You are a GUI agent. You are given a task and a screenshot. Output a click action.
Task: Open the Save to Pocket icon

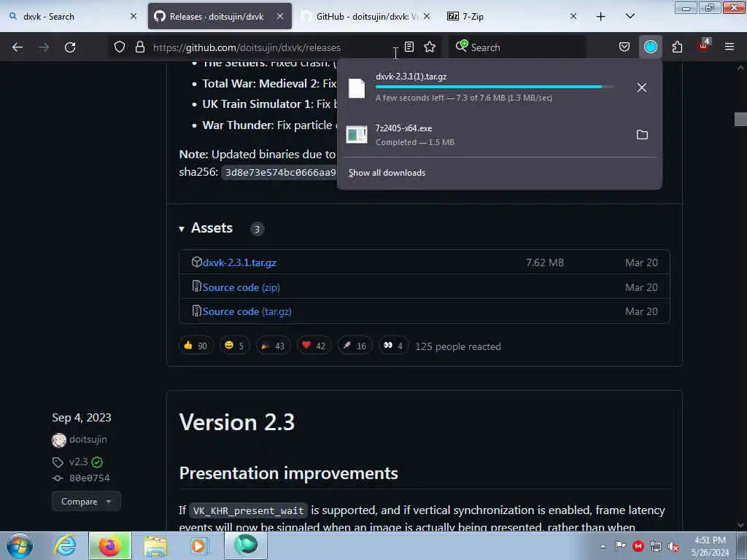tap(624, 47)
